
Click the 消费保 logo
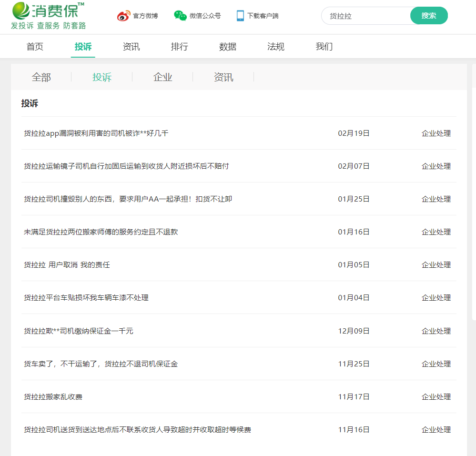tap(48, 11)
